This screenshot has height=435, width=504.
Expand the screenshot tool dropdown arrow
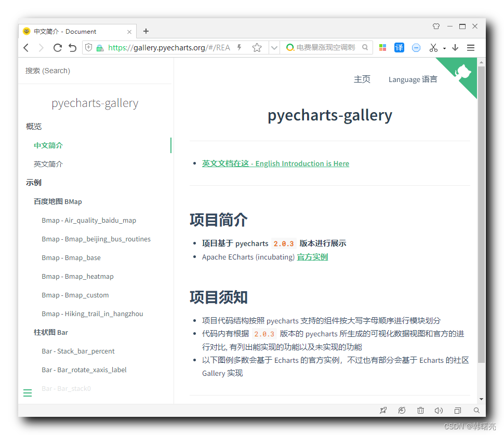[x=444, y=48]
